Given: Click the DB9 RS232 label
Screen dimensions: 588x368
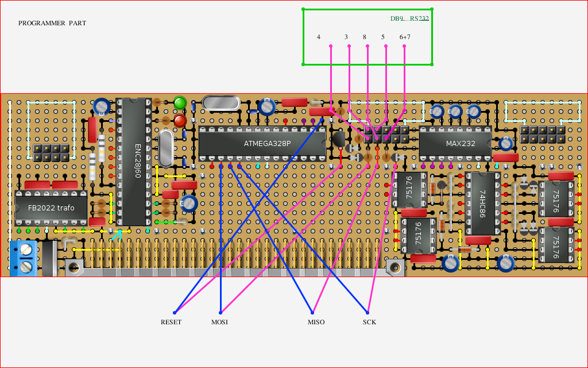Looking at the screenshot, I should [x=409, y=18].
